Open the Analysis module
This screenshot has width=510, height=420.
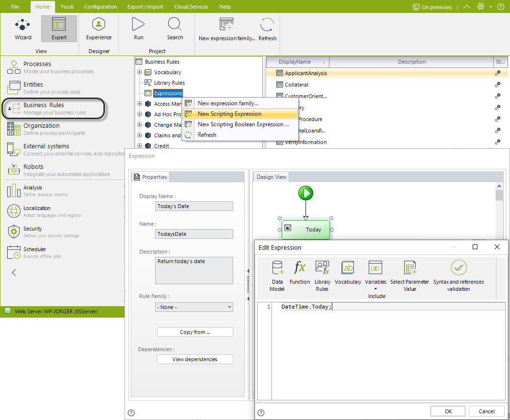[38, 191]
